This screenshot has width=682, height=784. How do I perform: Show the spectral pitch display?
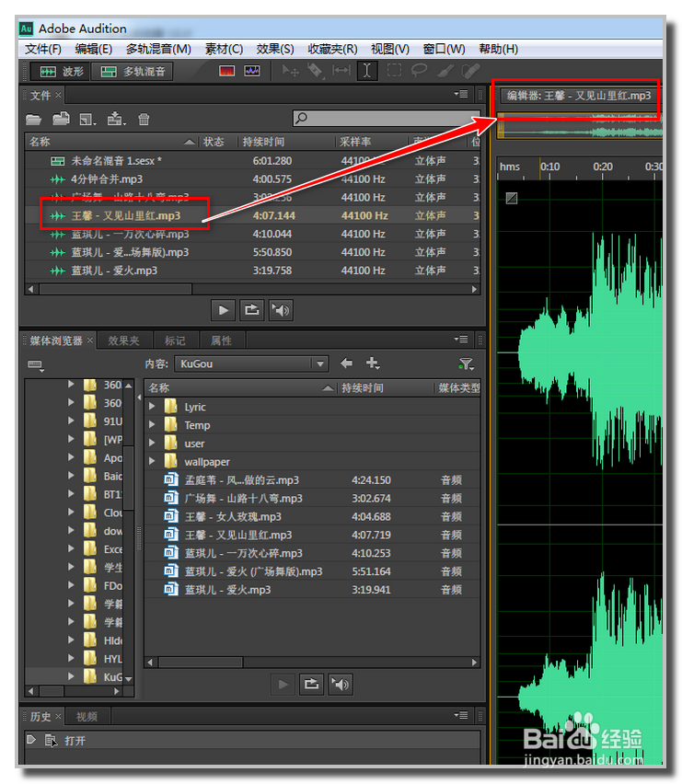click(251, 71)
